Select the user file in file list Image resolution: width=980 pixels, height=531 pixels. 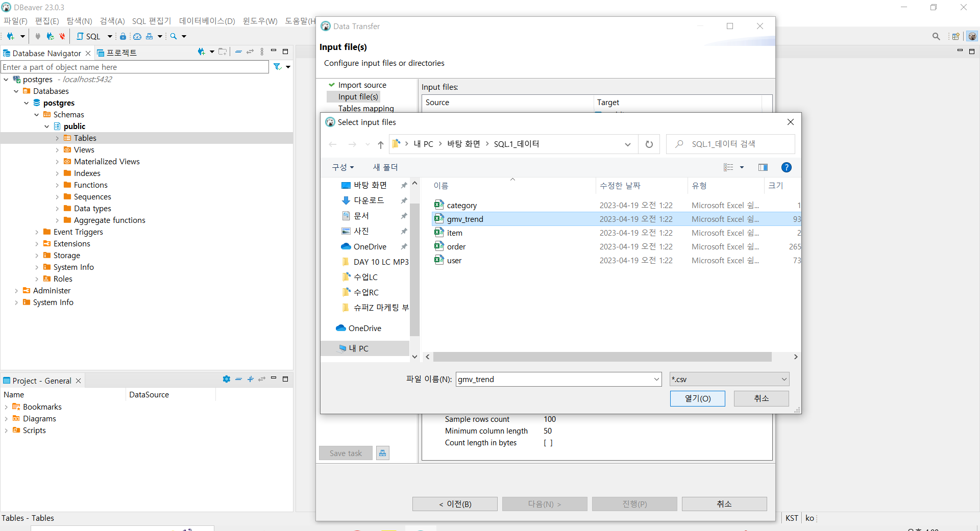pos(454,260)
